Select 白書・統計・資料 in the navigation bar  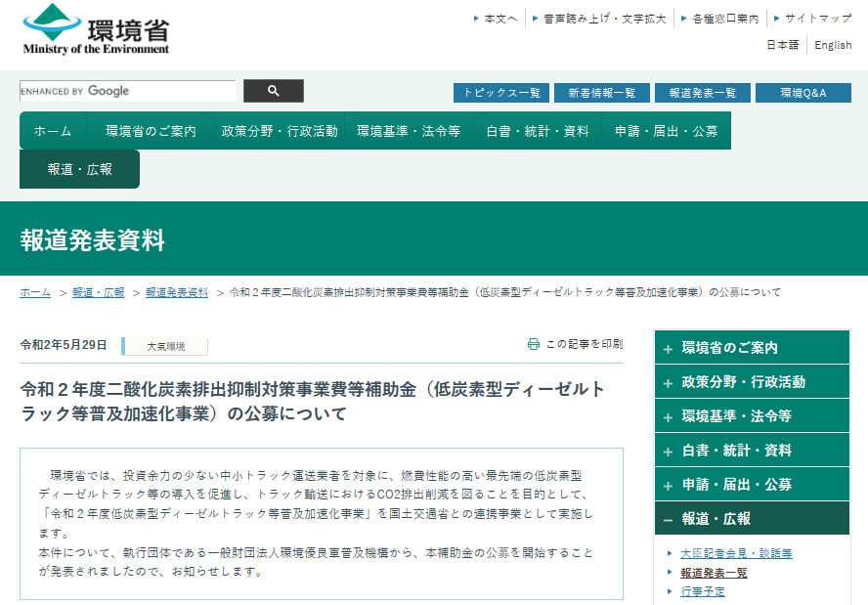pos(537,131)
